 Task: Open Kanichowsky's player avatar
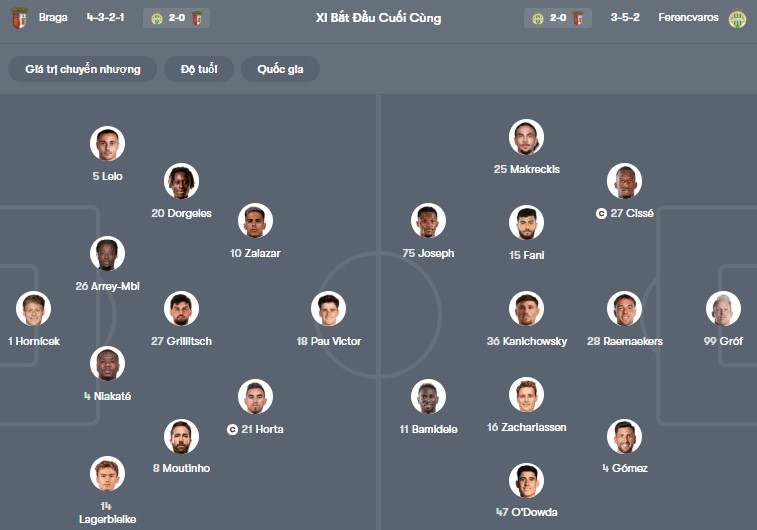[526, 309]
